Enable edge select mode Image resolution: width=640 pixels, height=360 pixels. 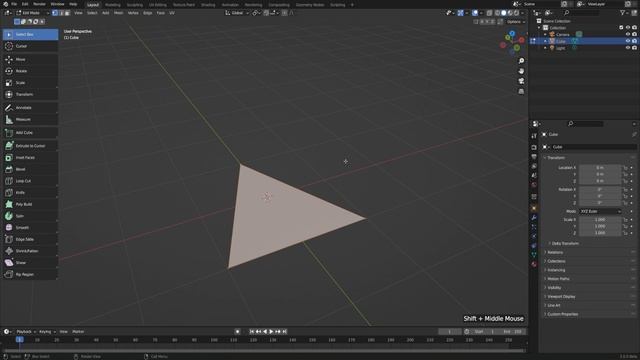click(61, 13)
